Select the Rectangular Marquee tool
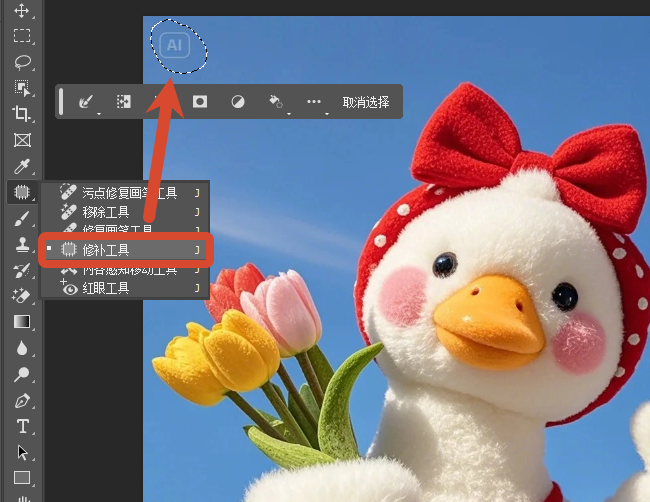The image size is (650, 502). pos(22,36)
